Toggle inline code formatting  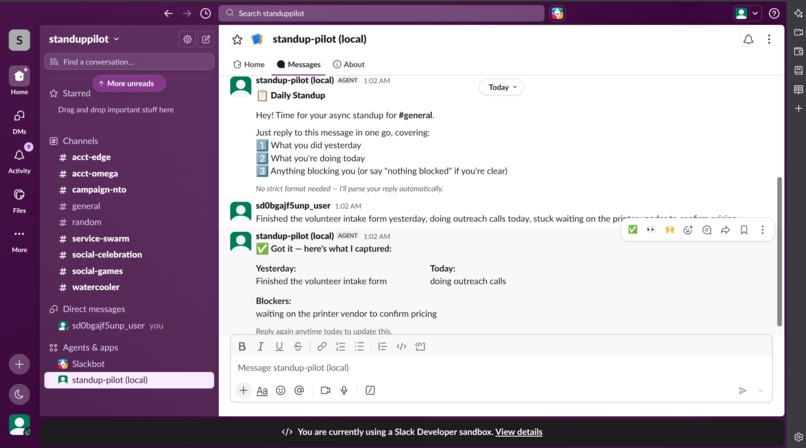[401, 347]
